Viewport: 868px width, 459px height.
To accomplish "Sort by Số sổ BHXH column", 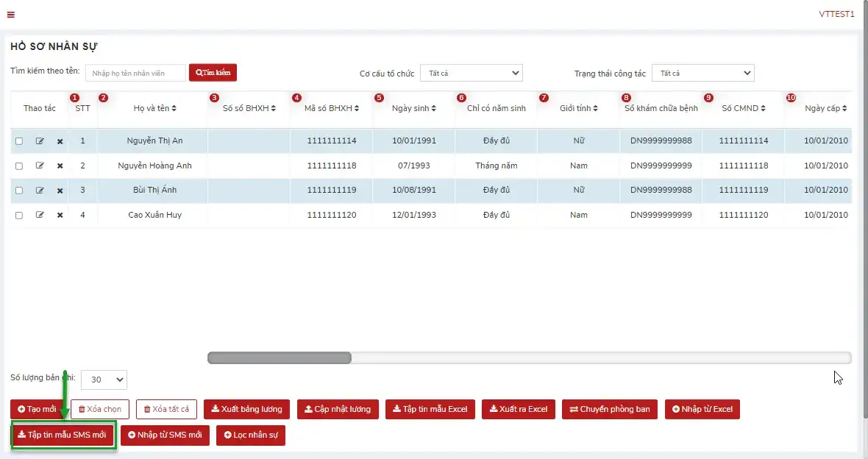I will point(249,109).
